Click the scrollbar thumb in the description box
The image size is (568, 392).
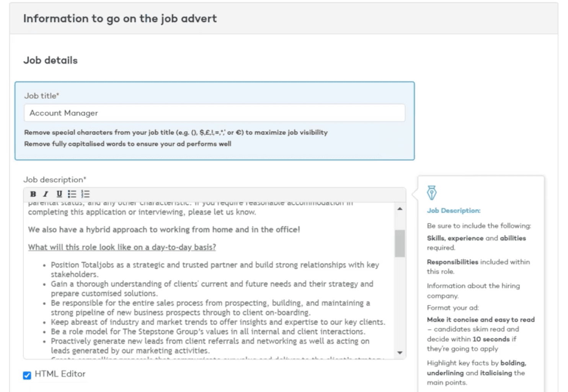[x=400, y=241]
